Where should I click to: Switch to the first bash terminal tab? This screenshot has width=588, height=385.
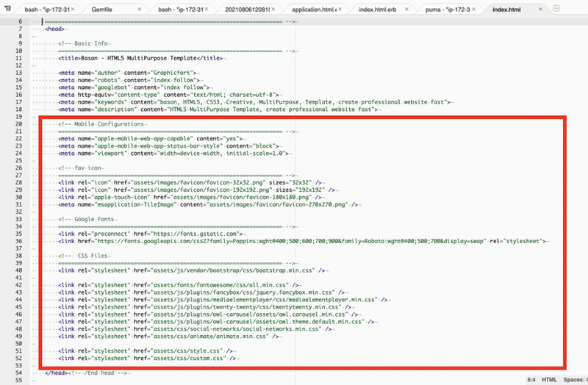pos(47,10)
